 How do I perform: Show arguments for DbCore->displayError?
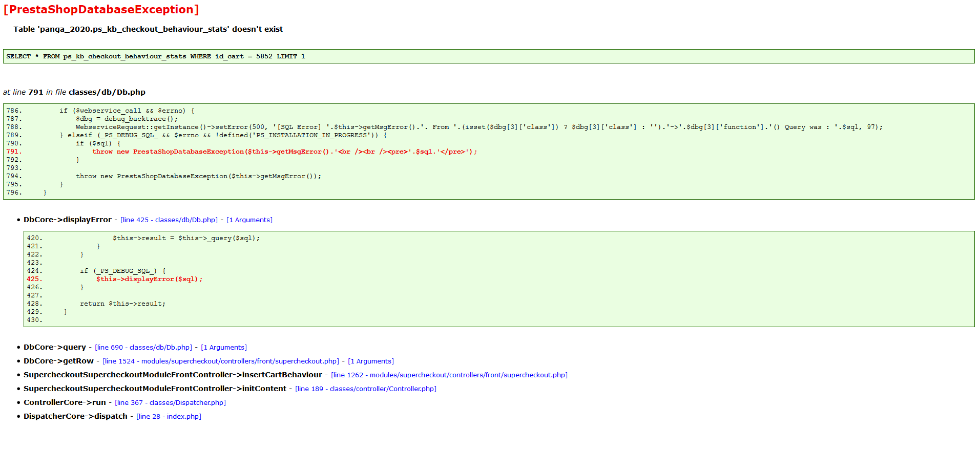[x=249, y=220]
